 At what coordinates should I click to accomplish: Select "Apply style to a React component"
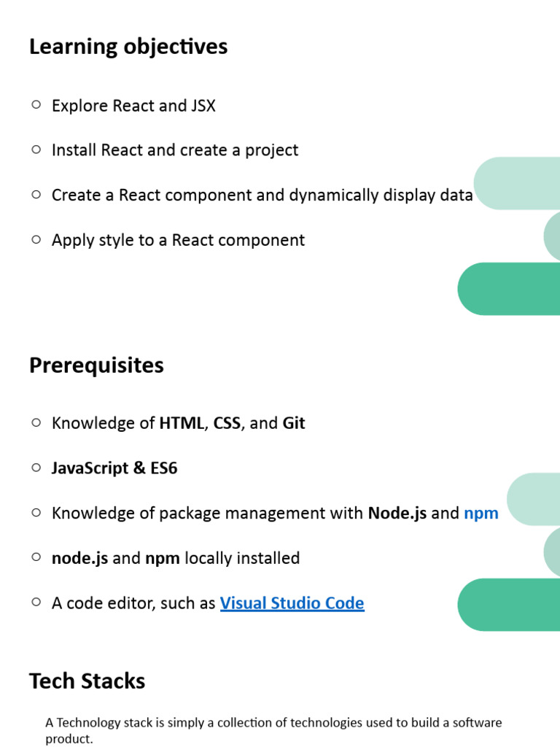coord(178,240)
